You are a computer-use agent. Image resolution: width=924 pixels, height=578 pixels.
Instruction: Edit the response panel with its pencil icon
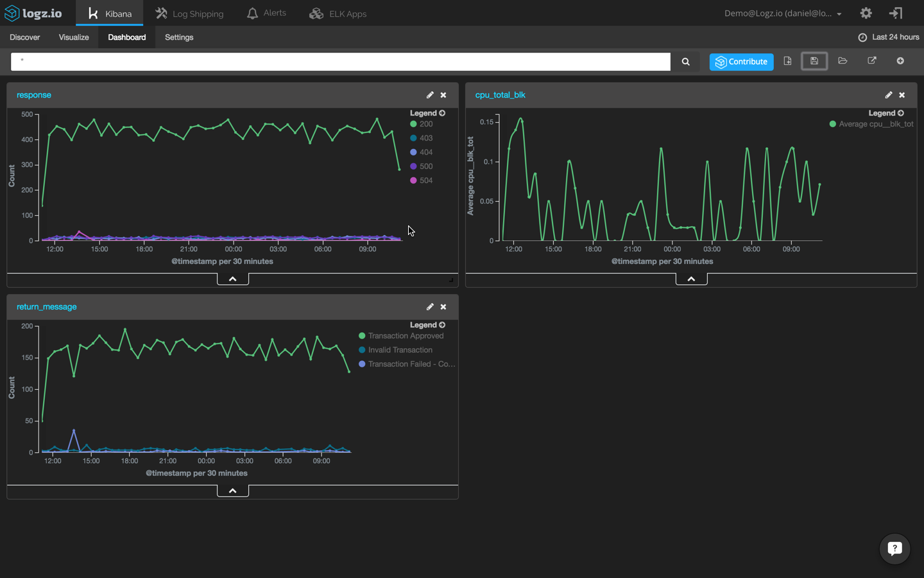pyautogui.click(x=430, y=94)
